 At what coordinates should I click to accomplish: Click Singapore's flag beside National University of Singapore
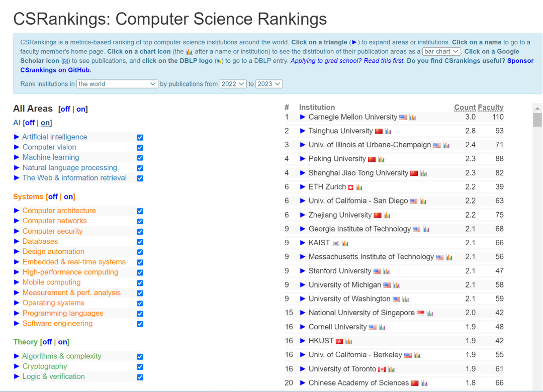(420, 313)
